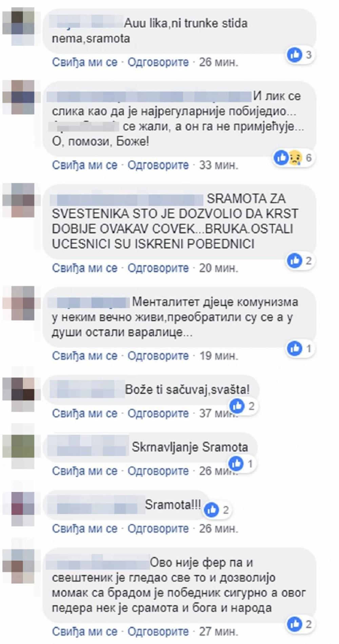Image resolution: width=339 pixels, height=644 pixels.
Task: Click Одговорите under 'Bože ti sačuvaj,svašta!'
Action: click(x=158, y=413)
